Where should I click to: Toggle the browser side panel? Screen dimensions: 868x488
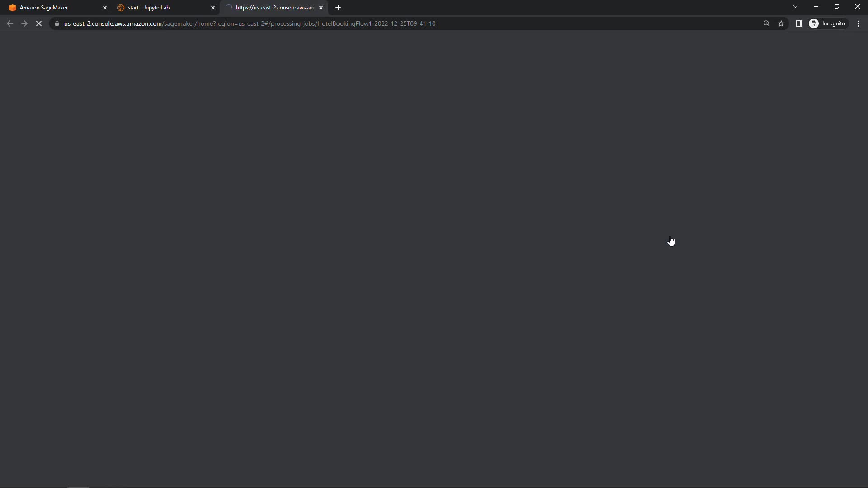(x=799, y=23)
